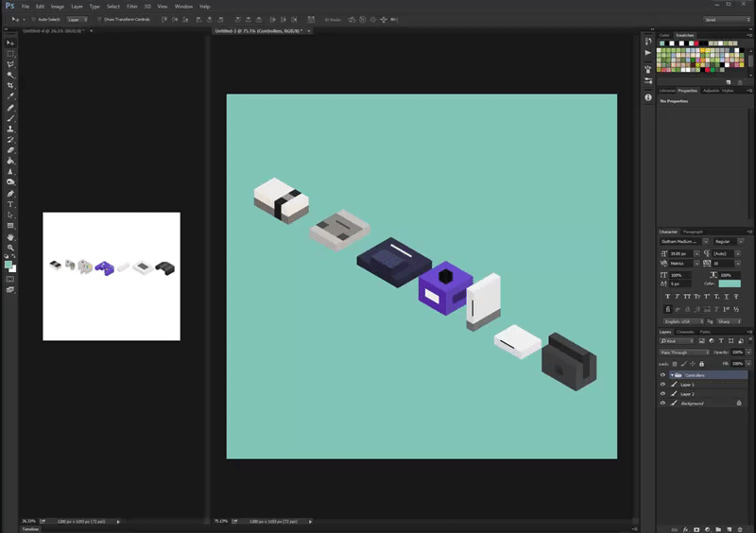Select the Brush tool
The width and height of the screenshot is (756, 533).
pos(10,118)
